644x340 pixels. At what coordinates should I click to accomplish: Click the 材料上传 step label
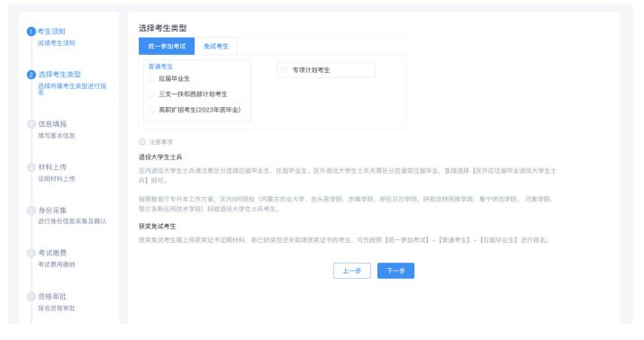[x=52, y=167]
